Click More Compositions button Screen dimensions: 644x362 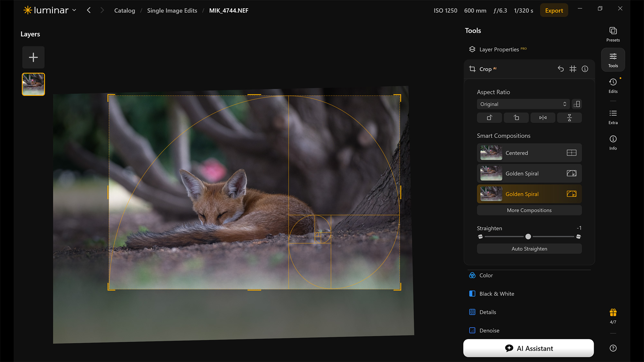529,210
